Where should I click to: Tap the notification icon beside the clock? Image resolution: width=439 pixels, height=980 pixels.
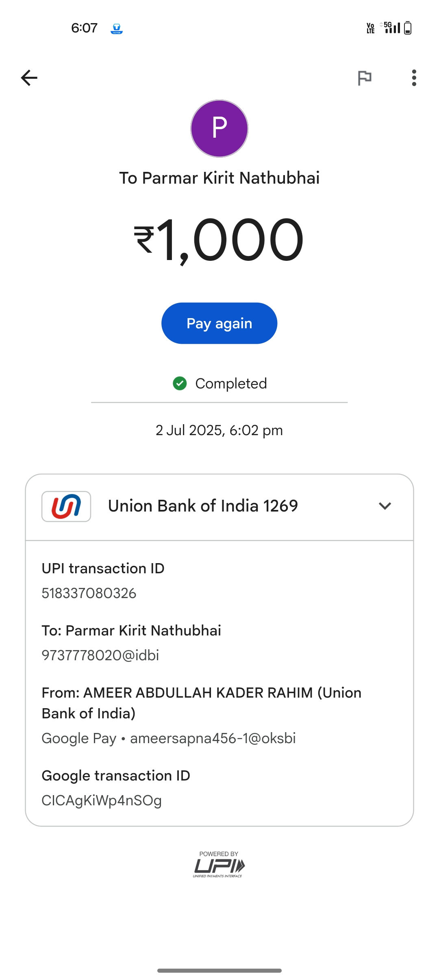[117, 28]
